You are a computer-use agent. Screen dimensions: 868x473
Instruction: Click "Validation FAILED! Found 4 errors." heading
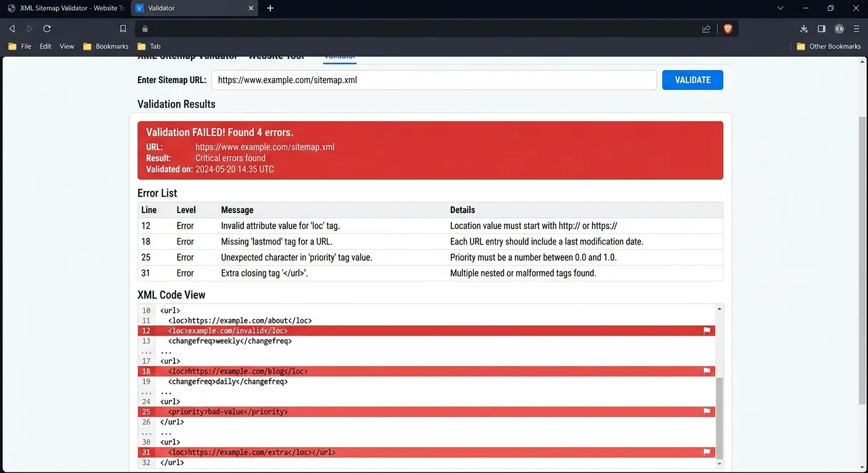(x=219, y=132)
